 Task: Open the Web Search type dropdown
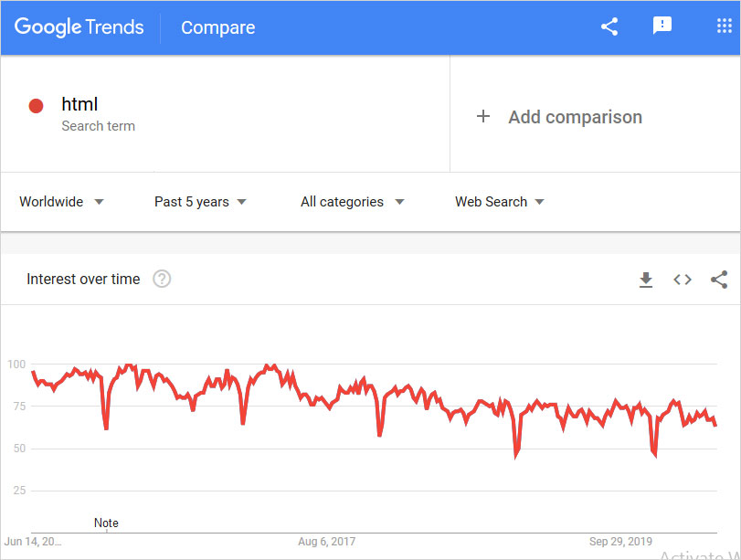(x=499, y=202)
